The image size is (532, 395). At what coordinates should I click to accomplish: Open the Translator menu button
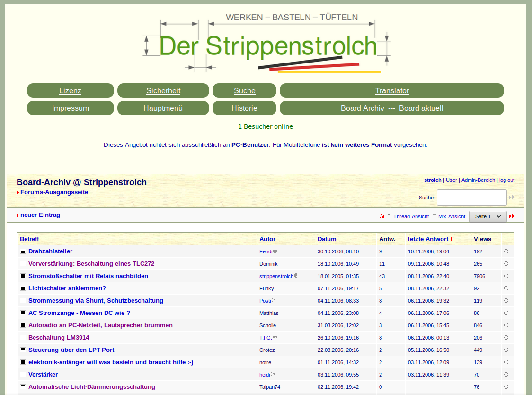(x=391, y=90)
